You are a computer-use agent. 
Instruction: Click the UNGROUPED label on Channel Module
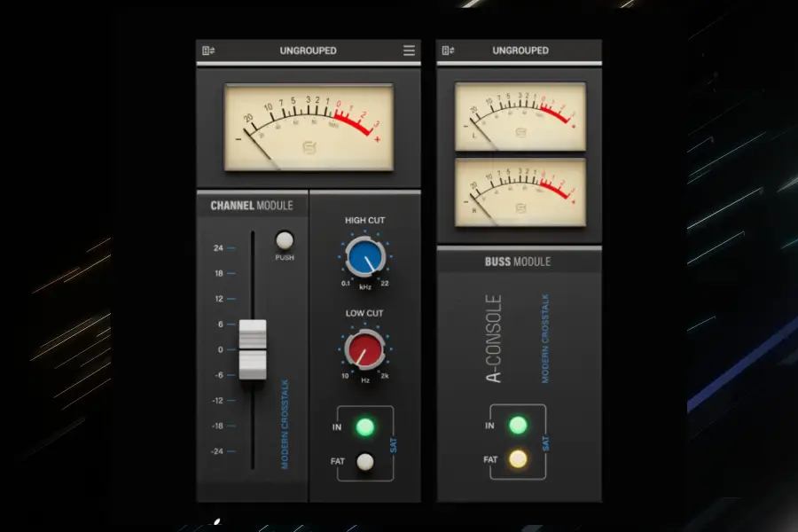[308, 51]
